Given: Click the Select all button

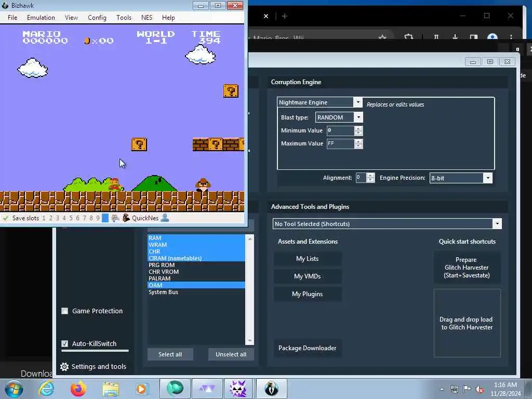Looking at the screenshot, I should [x=170, y=354].
